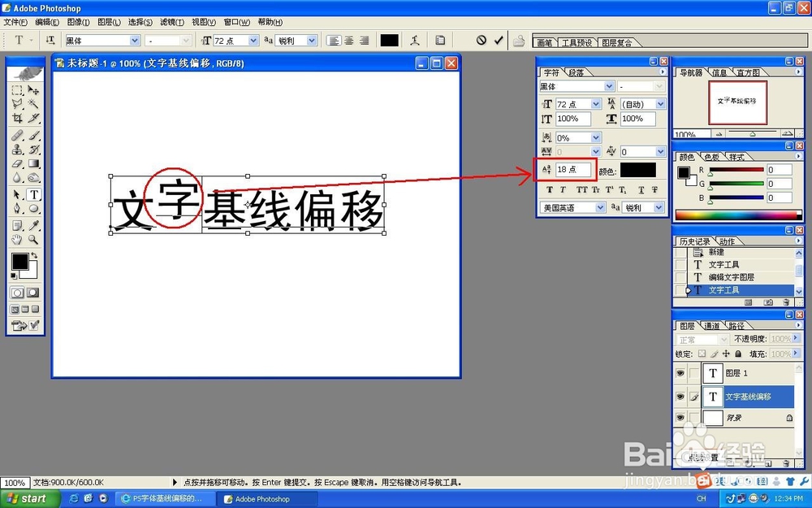Open Adobe Photoshop taskbar button
This screenshot has width=812, height=508.
[x=266, y=499]
